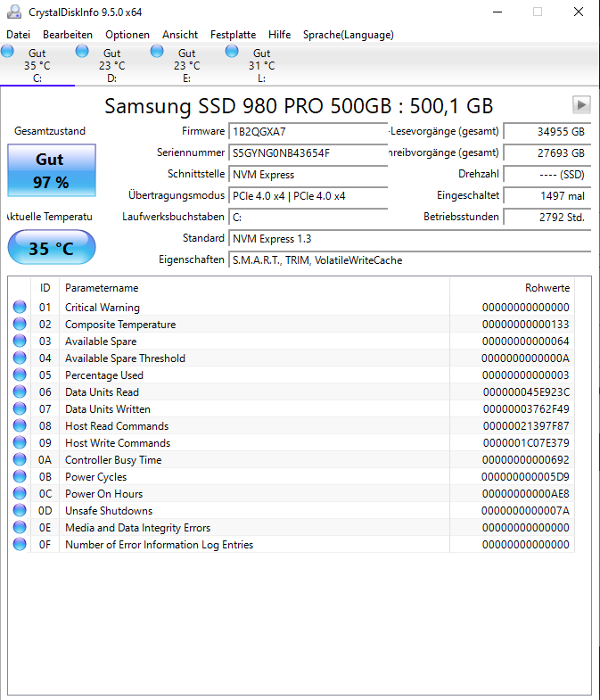Minimize the CrystalDiskInfo window
This screenshot has width=600, height=700.
coord(497,12)
